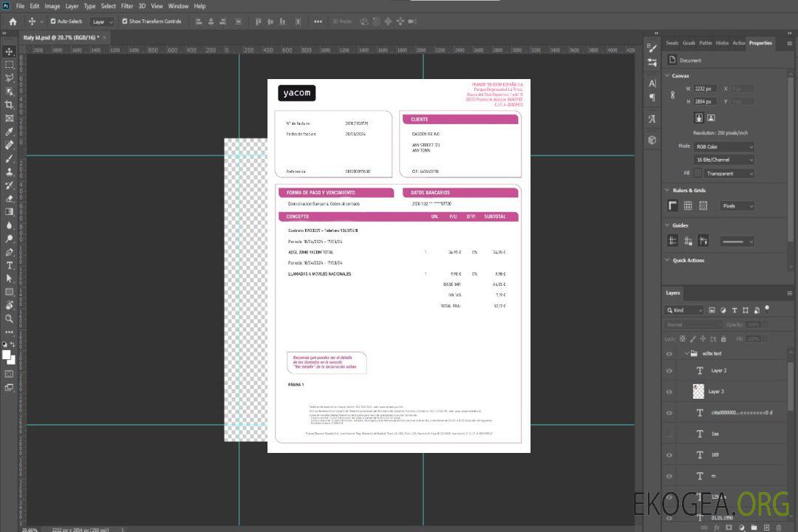Select the Brush tool
This screenshot has height=532, width=798.
click(9, 158)
